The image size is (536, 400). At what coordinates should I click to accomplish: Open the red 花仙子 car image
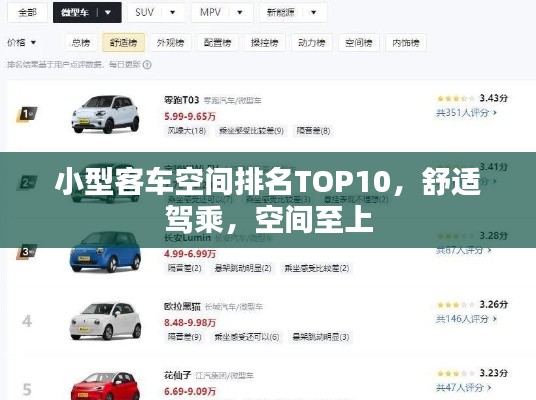pyautogui.click(x=105, y=386)
